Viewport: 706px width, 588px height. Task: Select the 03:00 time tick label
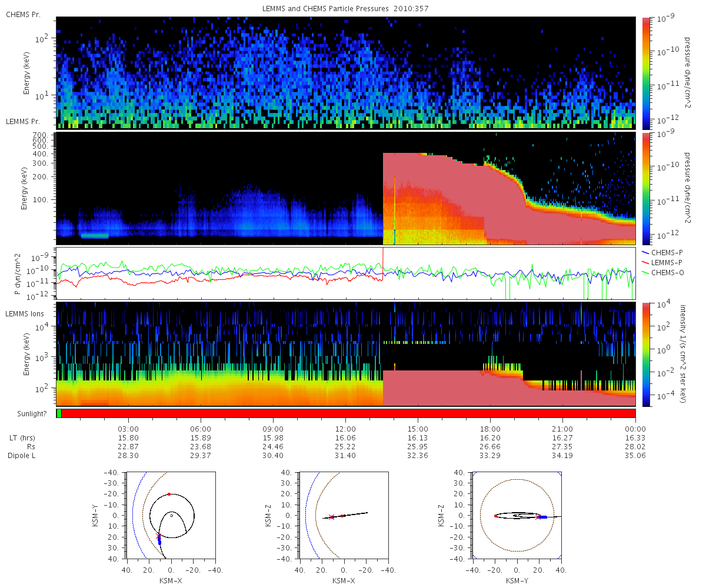[x=128, y=429]
